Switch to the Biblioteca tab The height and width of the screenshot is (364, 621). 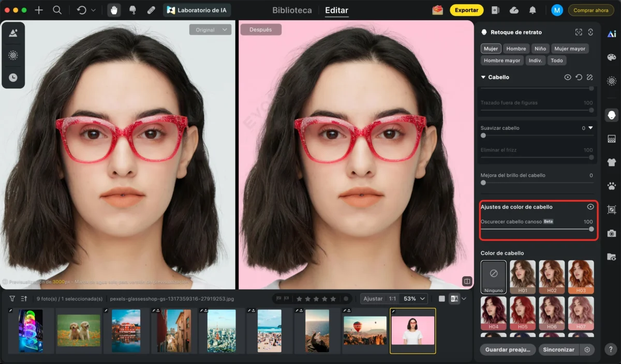(292, 10)
